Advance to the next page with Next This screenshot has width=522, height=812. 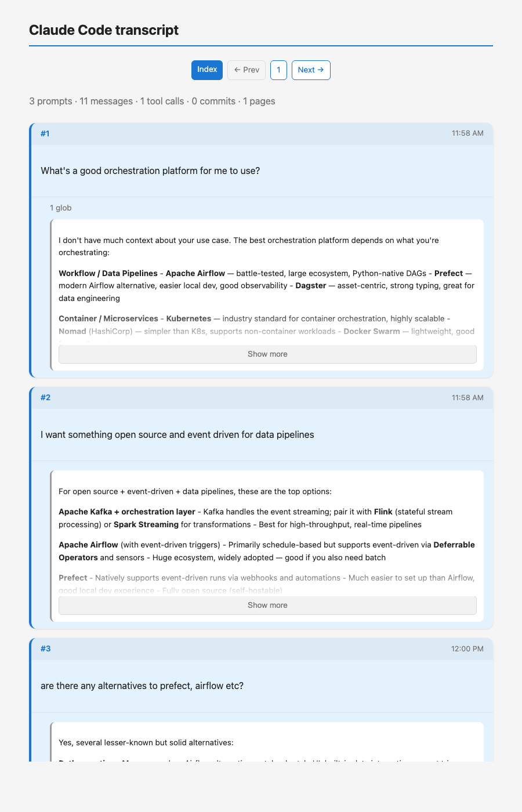click(x=311, y=70)
